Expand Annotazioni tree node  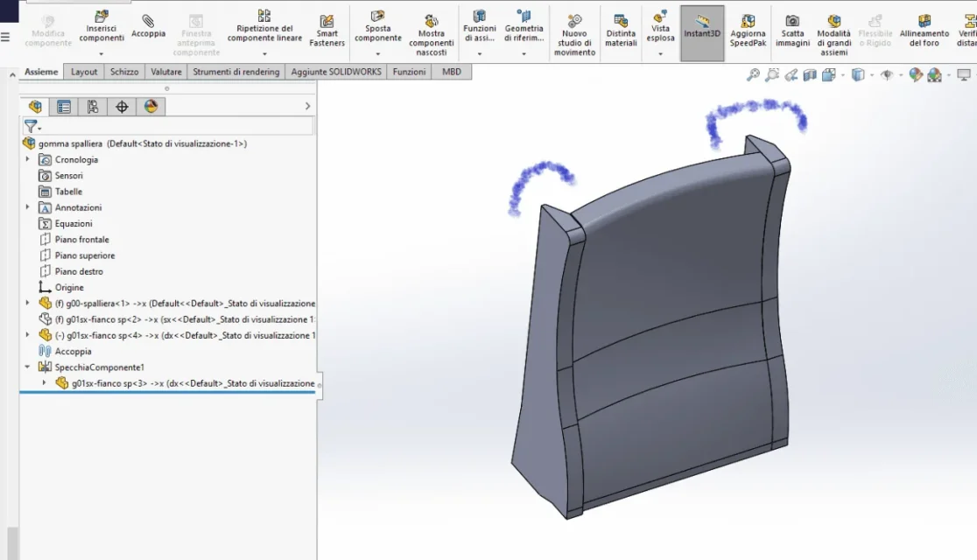(x=27, y=206)
